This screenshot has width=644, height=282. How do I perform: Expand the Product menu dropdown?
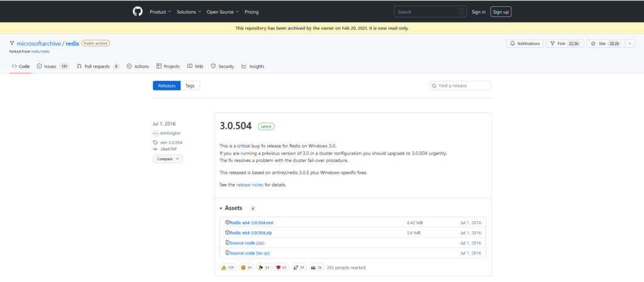160,12
